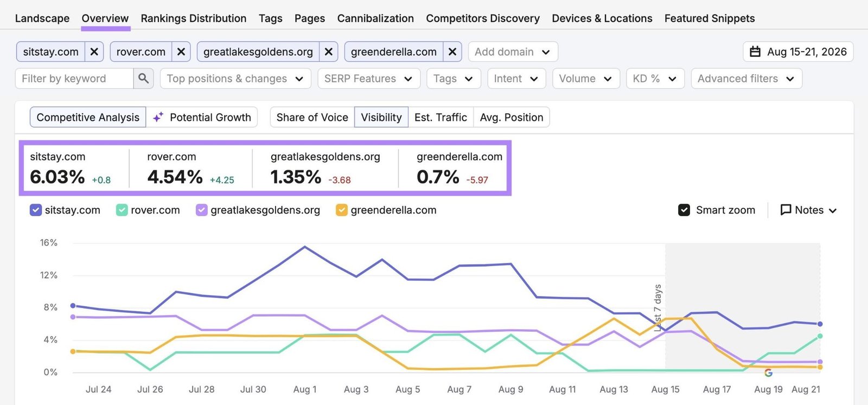Click the Jul 23 greenderella.com data point

point(73,351)
